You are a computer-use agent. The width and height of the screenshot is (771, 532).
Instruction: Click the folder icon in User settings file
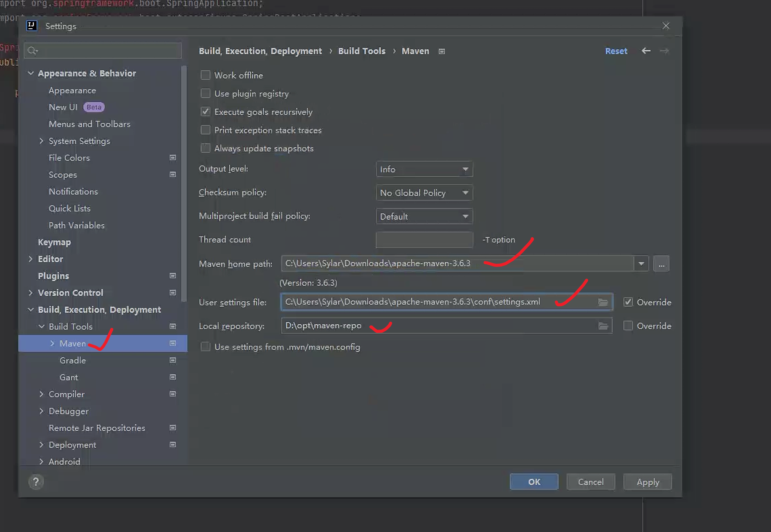pyautogui.click(x=603, y=302)
